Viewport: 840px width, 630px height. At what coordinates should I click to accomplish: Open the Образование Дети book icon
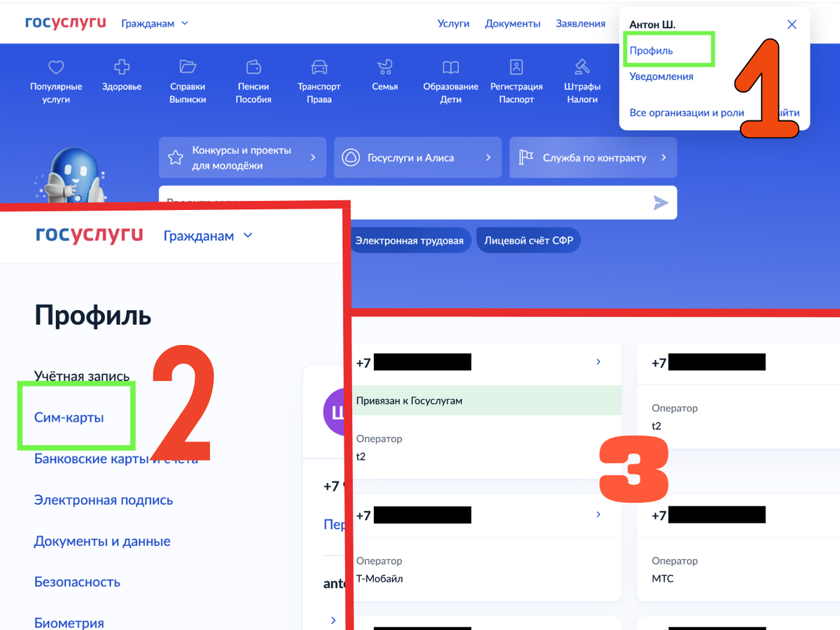pos(451,67)
